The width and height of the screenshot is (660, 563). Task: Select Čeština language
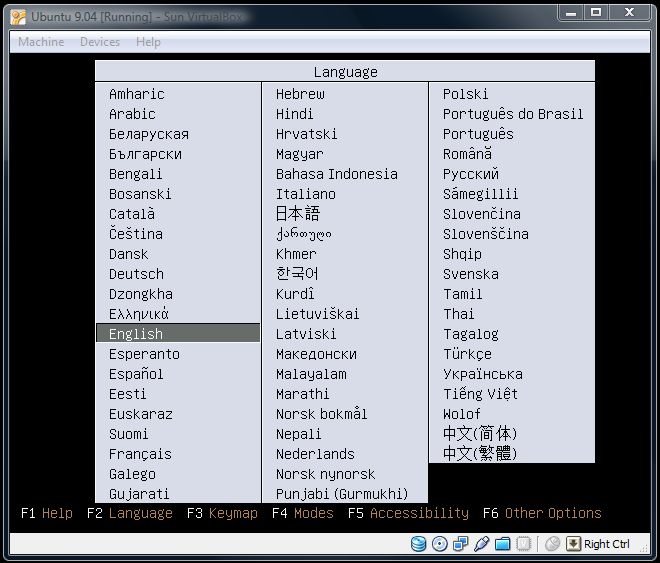pos(136,234)
